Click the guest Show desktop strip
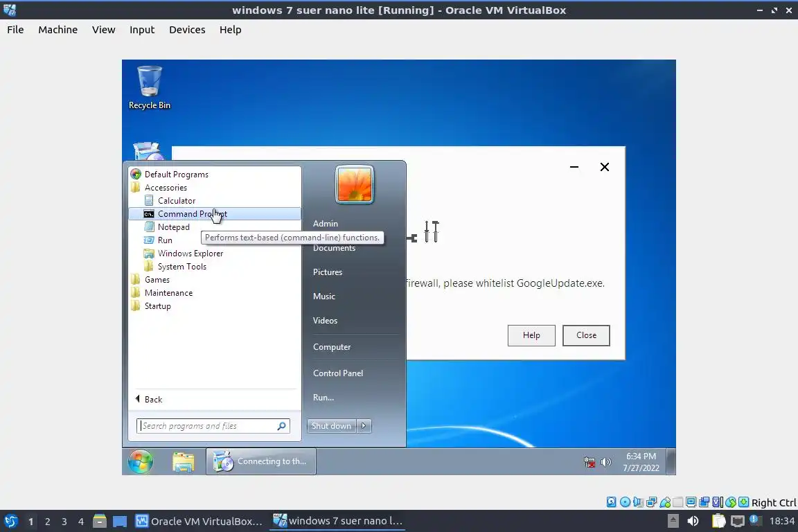The height and width of the screenshot is (532, 798). (671, 461)
